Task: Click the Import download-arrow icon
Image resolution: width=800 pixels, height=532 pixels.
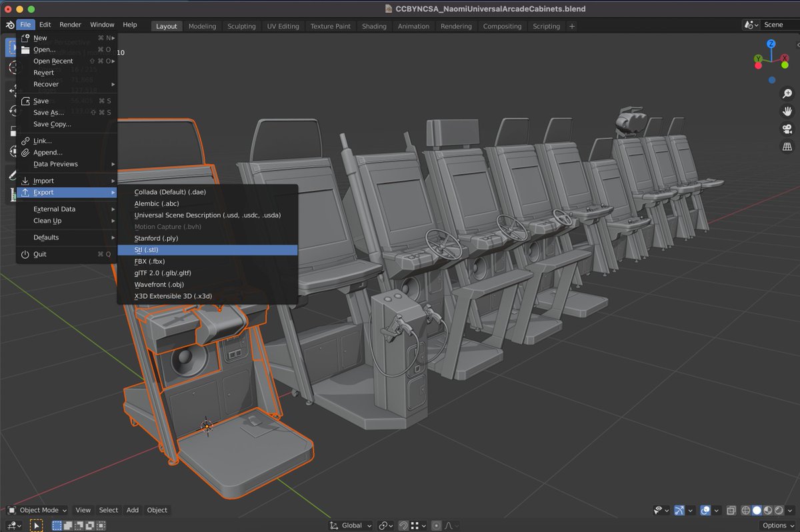Action: coord(25,181)
